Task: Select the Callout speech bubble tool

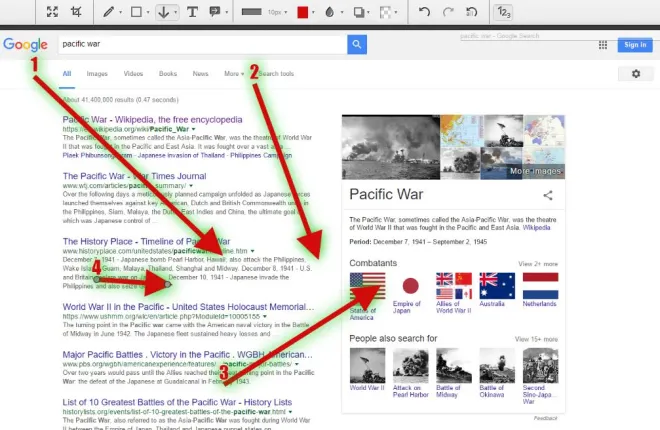Action: [215, 12]
